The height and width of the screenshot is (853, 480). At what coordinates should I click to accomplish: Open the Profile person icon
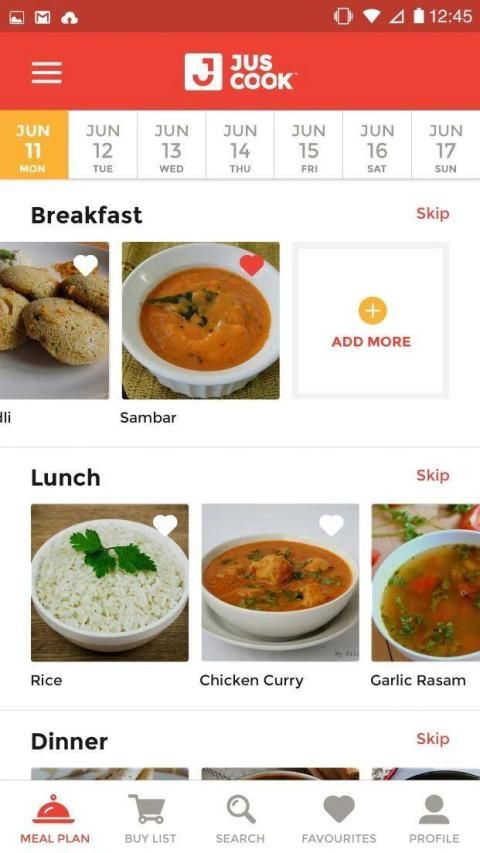point(434,809)
